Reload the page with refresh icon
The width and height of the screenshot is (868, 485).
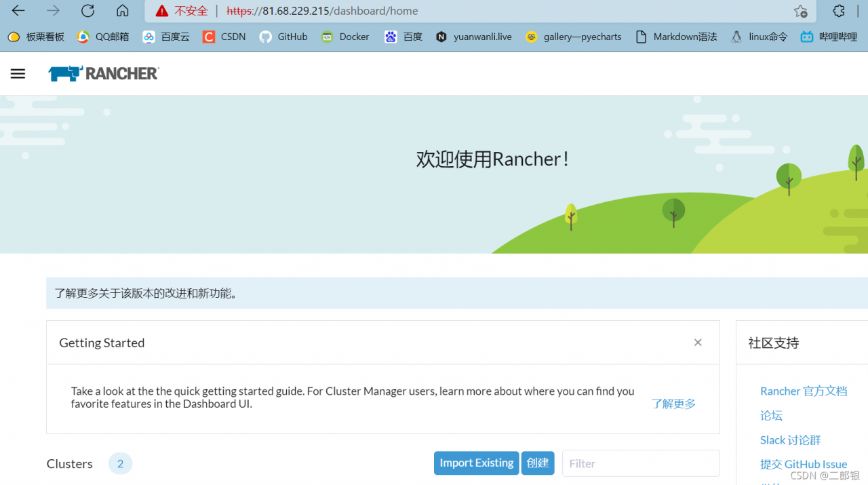point(87,11)
